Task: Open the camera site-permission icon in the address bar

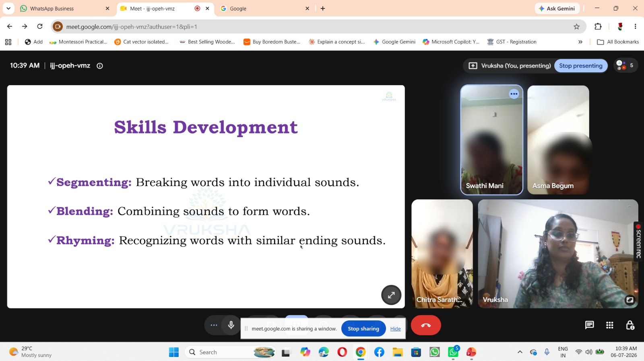Action: pos(58,27)
